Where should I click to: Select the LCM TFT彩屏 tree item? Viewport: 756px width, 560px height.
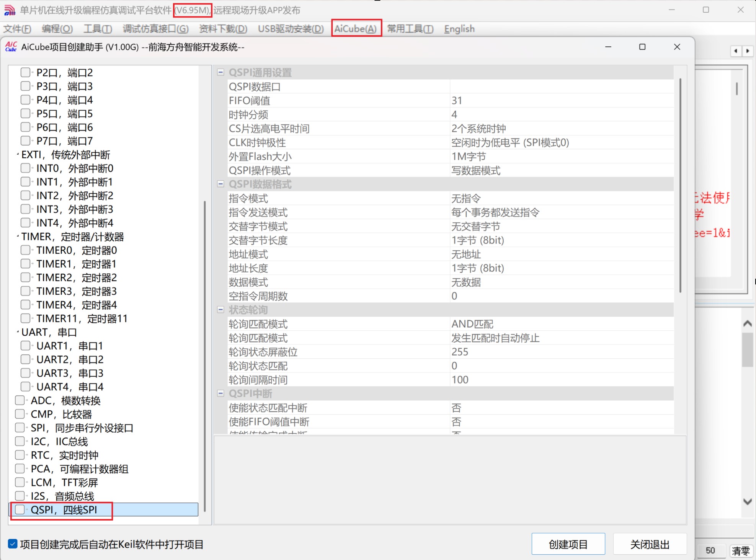pos(64,482)
